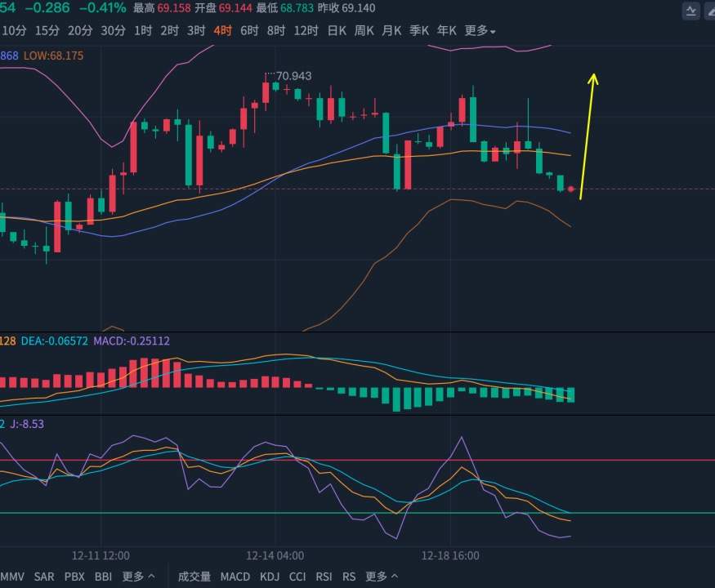This screenshot has height=588, width=715.
Task: Switch to the 10分 timeframe
Action: coord(14,31)
